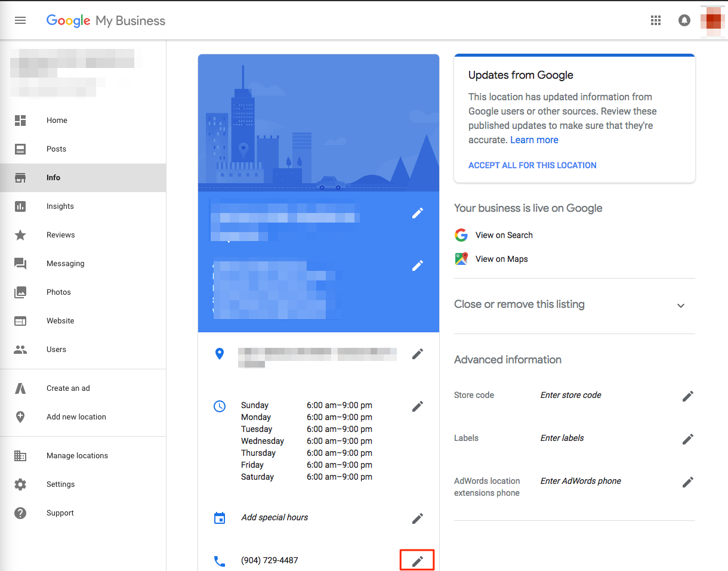The width and height of the screenshot is (728, 571).
Task: Click View on Maps
Action: (x=501, y=258)
